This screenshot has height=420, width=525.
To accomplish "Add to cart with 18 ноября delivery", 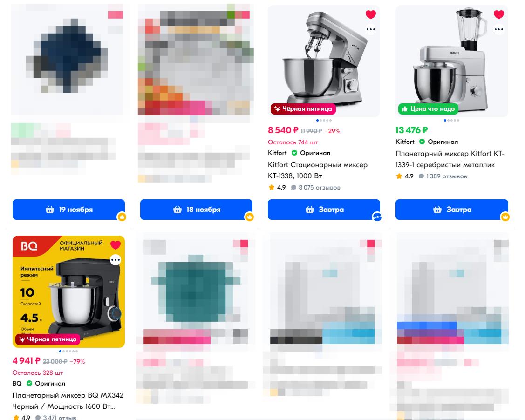I will coord(196,210).
